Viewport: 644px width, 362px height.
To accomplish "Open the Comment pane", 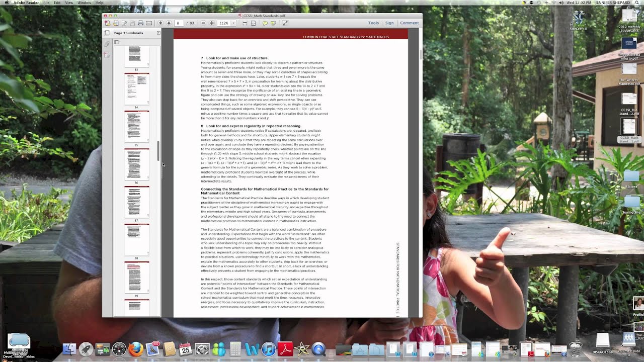I will pos(409,23).
